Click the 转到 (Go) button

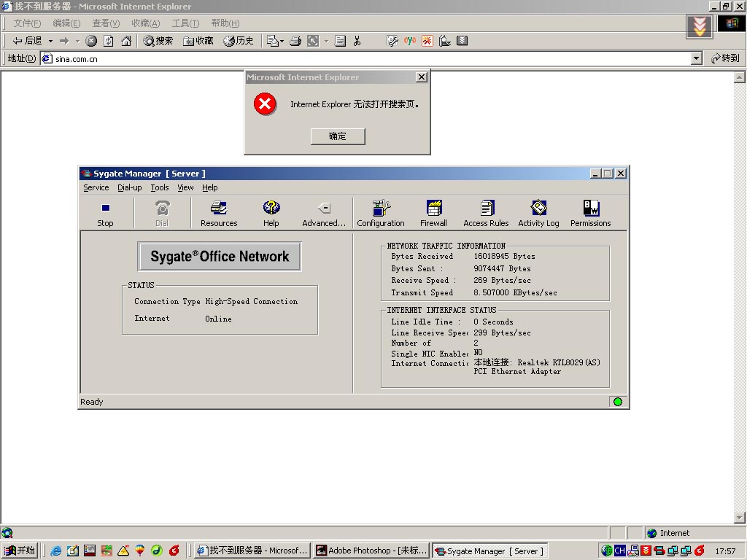(725, 58)
